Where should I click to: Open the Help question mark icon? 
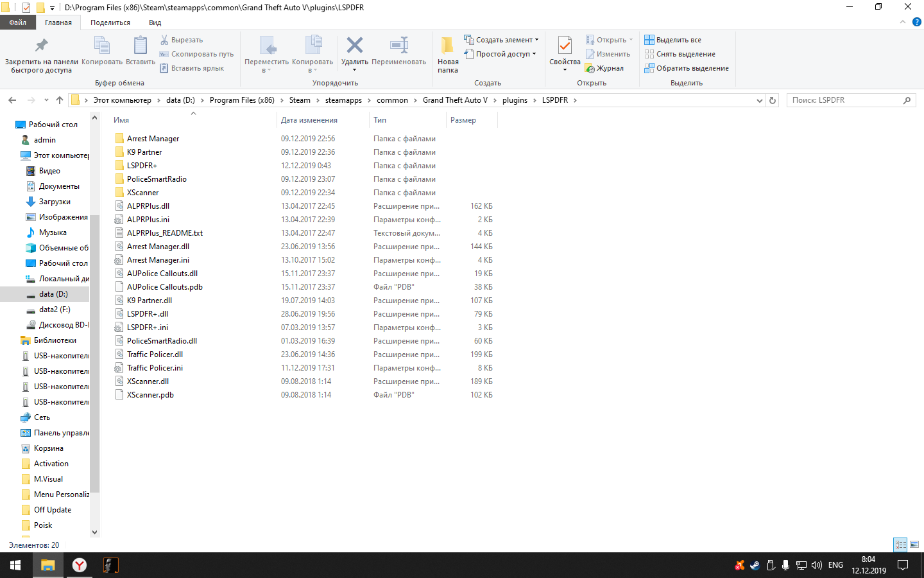917,22
